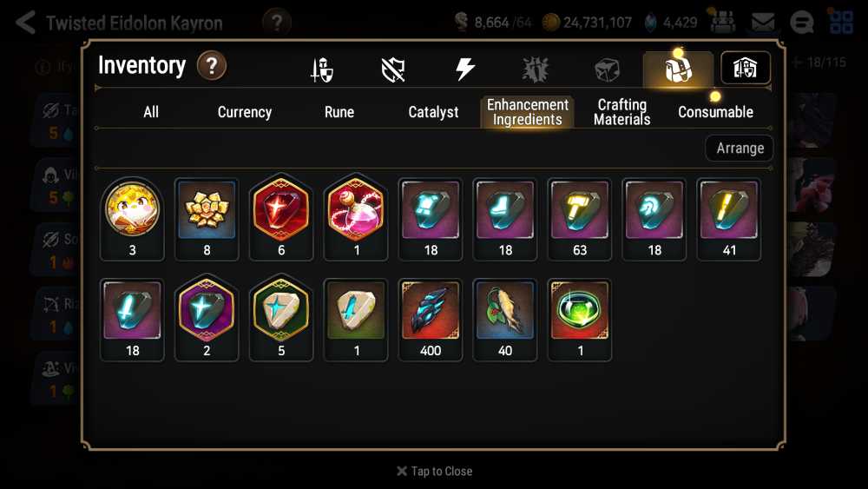Screen dimensions: 868x489
Task: Switch to the Consumable tab
Action: coord(715,112)
